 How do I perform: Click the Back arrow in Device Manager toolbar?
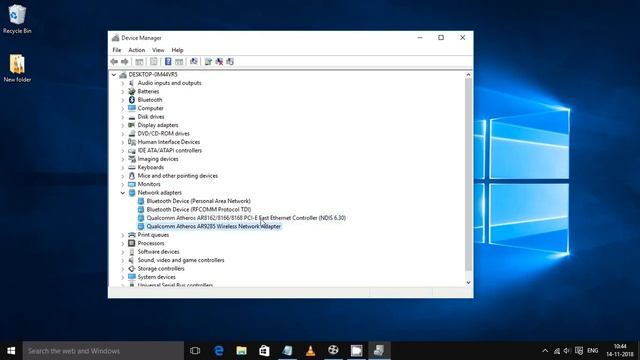(114, 62)
